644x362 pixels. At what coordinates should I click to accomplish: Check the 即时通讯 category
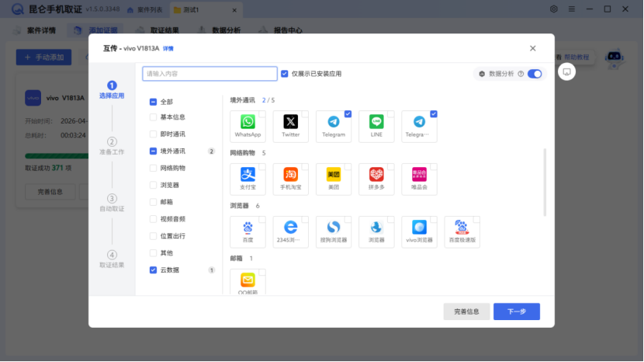[x=153, y=134]
